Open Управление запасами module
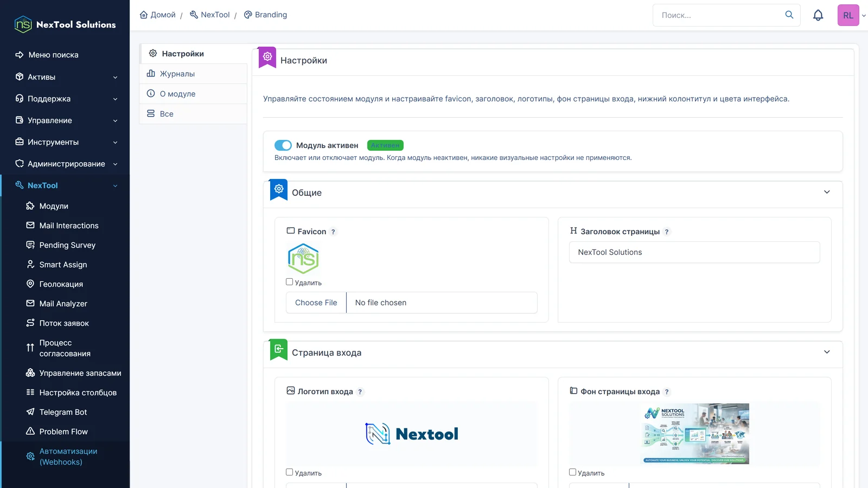The height and width of the screenshot is (488, 868). click(73, 373)
